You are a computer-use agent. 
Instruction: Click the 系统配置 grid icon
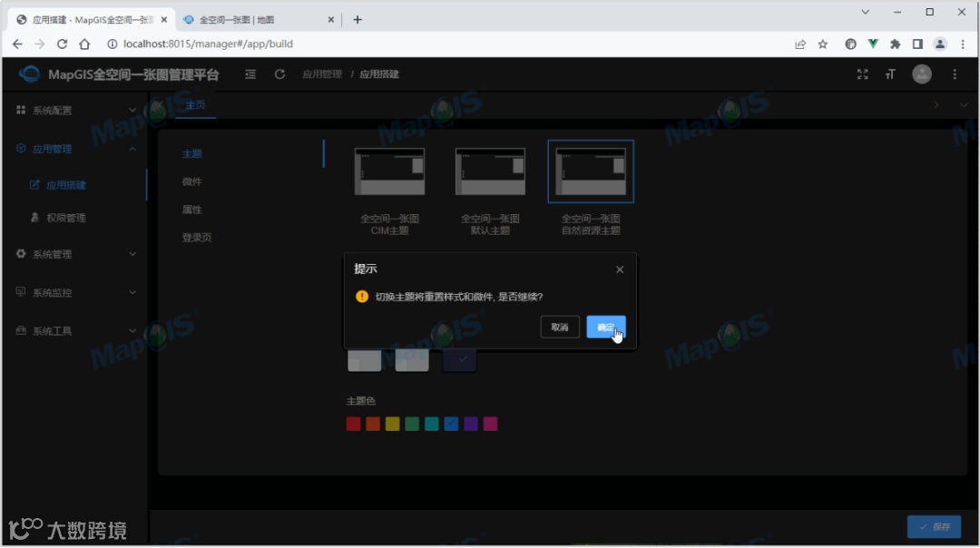tap(21, 110)
